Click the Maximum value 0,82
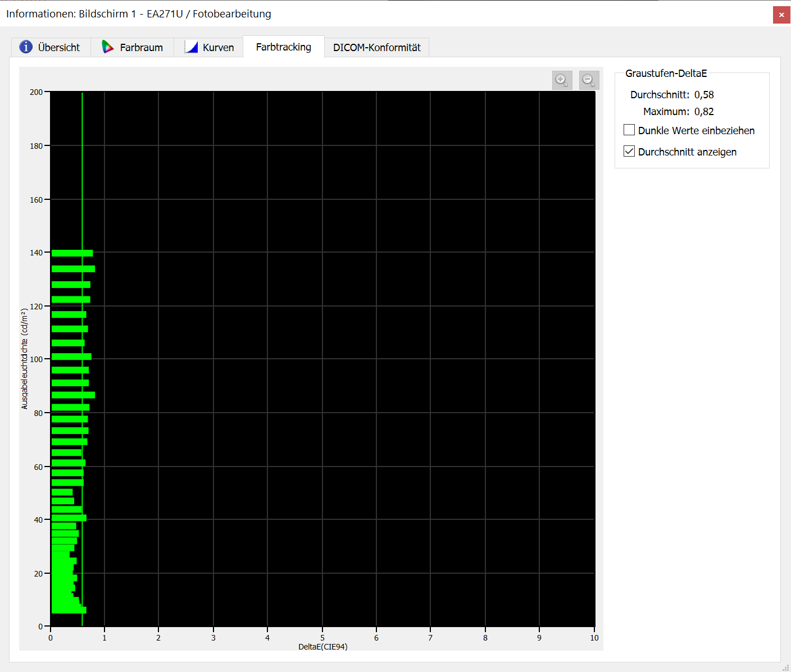 point(704,112)
